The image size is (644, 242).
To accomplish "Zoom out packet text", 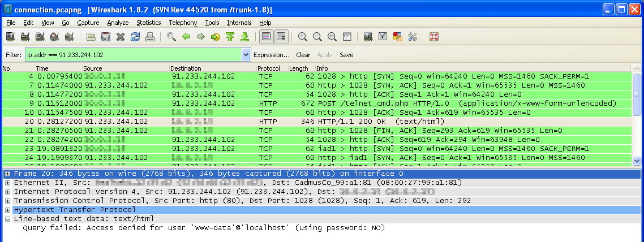I will 317,37.
